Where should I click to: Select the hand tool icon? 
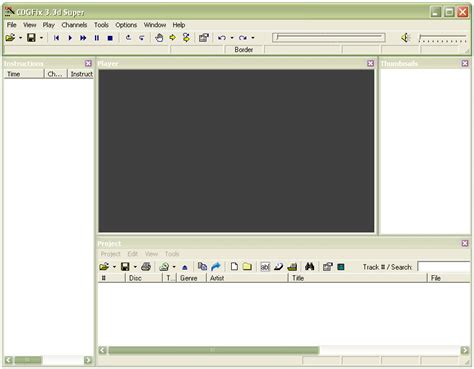coord(159,38)
